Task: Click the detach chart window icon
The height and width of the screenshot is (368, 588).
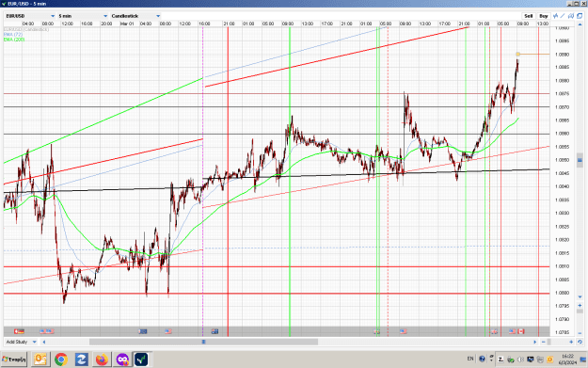Action: point(580,16)
